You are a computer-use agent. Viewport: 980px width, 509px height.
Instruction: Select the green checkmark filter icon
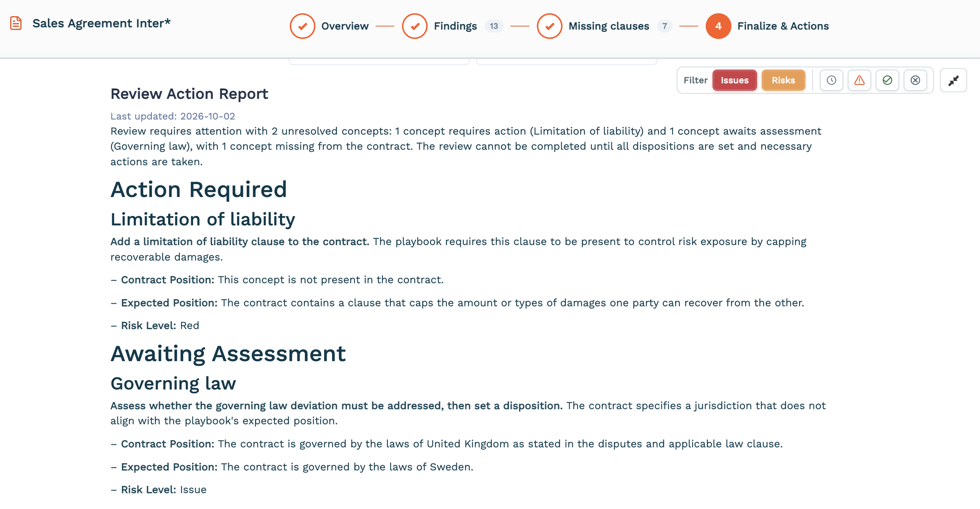(887, 80)
